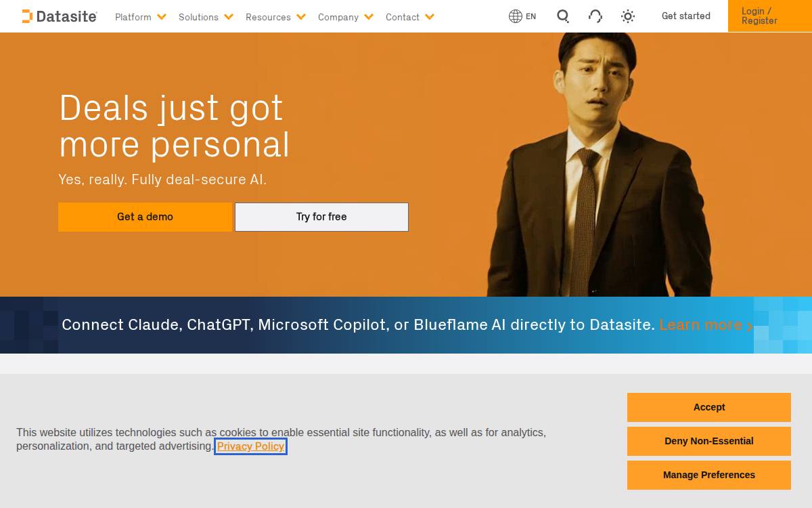Click Deny Non-Essential cookies button
The height and width of the screenshot is (508, 812).
coord(709,441)
